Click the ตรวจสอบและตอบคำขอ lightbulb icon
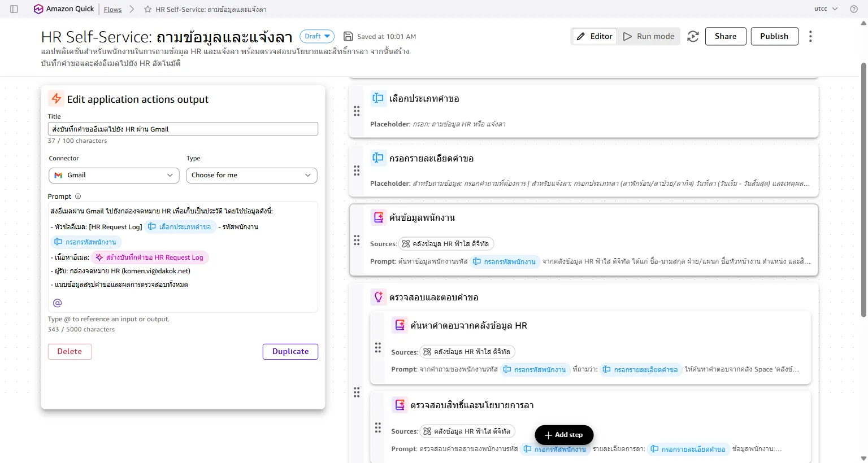The image size is (868, 463). (378, 296)
